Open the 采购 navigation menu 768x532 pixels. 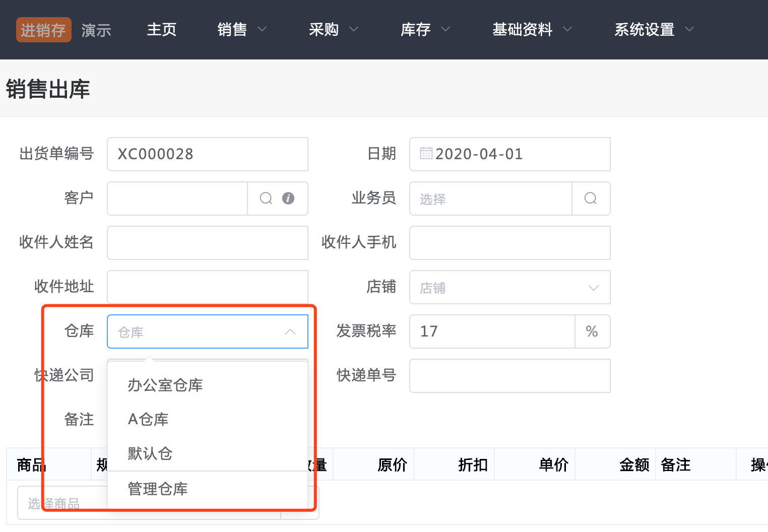[333, 30]
